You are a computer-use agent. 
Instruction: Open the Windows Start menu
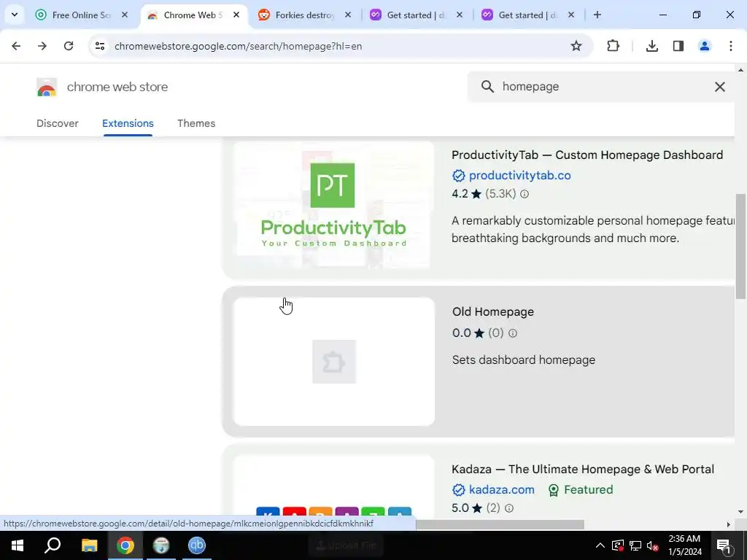(18, 545)
